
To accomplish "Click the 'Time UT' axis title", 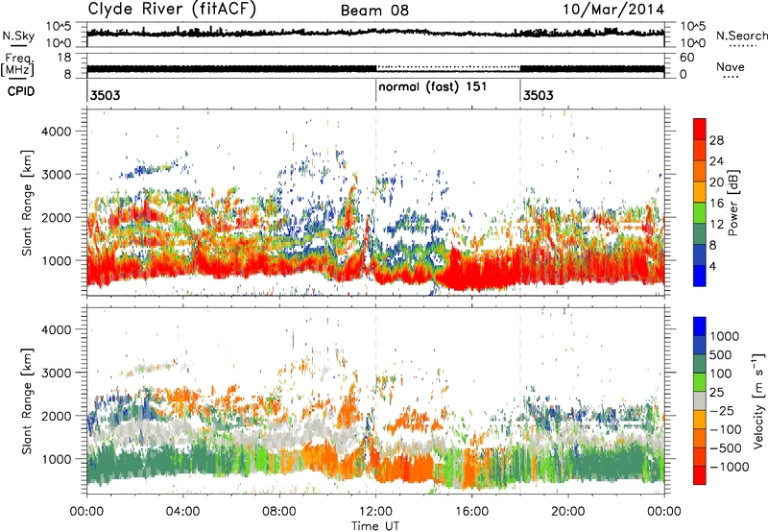I will (x=375, y=526).
